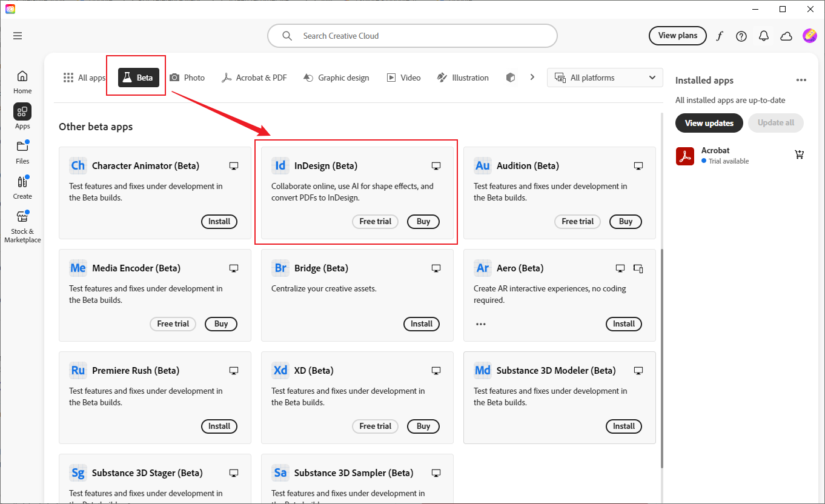
Task: Open Create section in sidebar
Action: [x=22, y=187]
